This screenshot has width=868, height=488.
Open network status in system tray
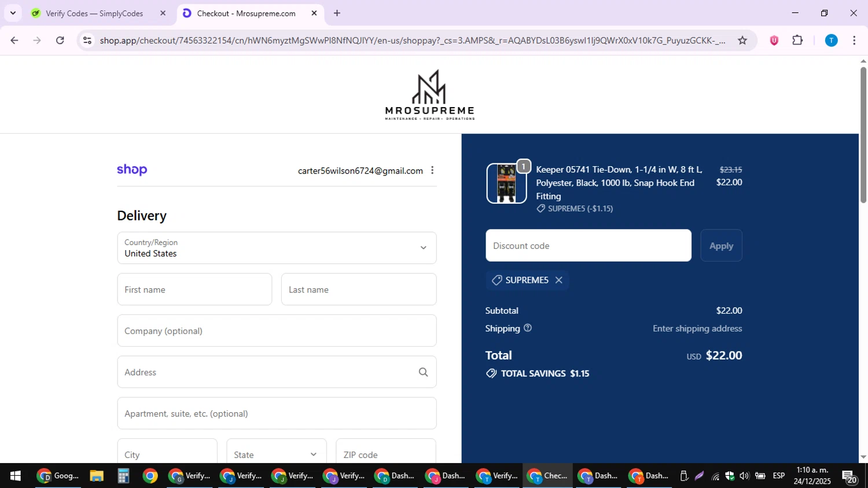pos(715,476)
